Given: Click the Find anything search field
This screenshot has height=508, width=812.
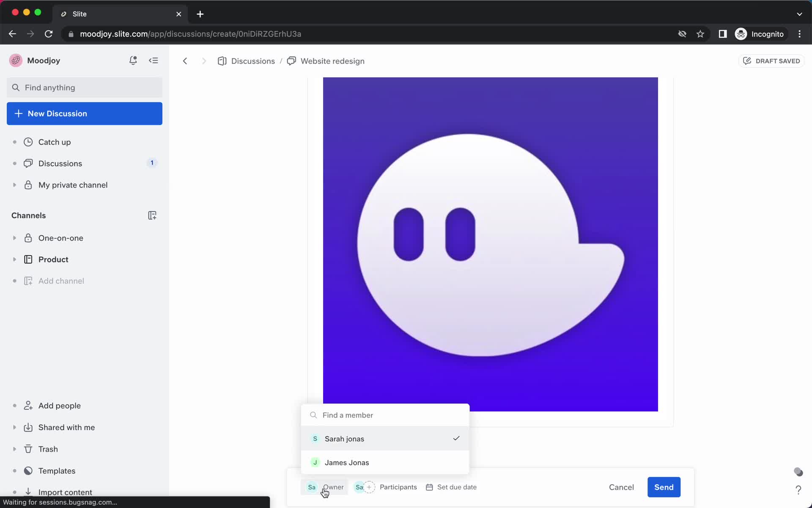Looking at the screenshot, I should click(x=85, y=88).
